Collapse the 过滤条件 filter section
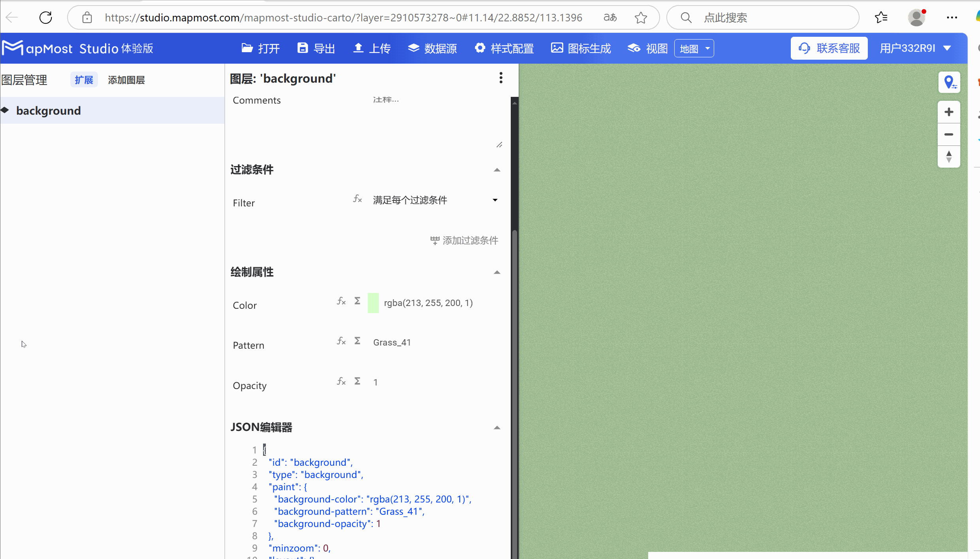Screen dimensions: 980x559 pyautogui.click(x=497, y=170)
